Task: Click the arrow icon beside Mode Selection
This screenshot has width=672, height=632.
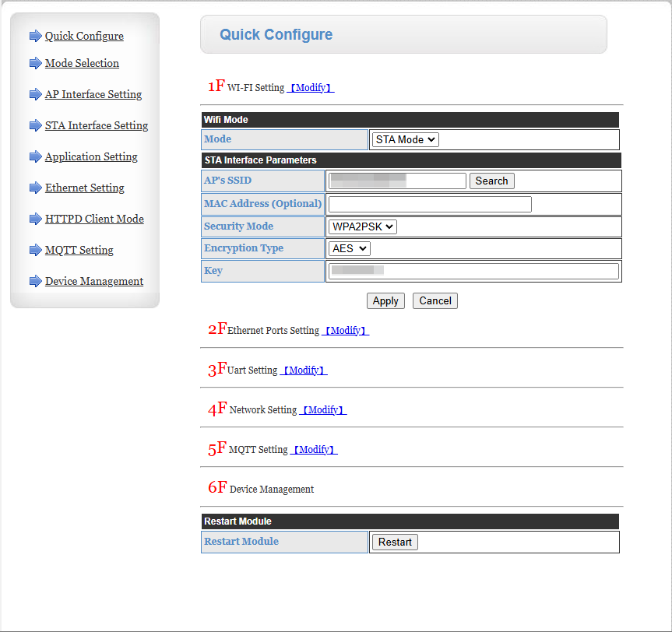Action: click(x=36, y=63)
